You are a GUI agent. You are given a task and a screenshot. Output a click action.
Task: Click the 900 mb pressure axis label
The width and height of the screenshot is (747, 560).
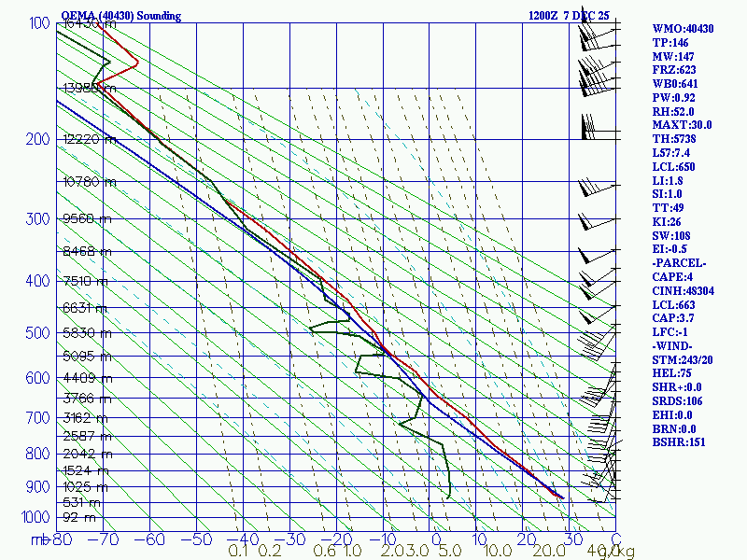pyautogui.click(x=37, y=486)
